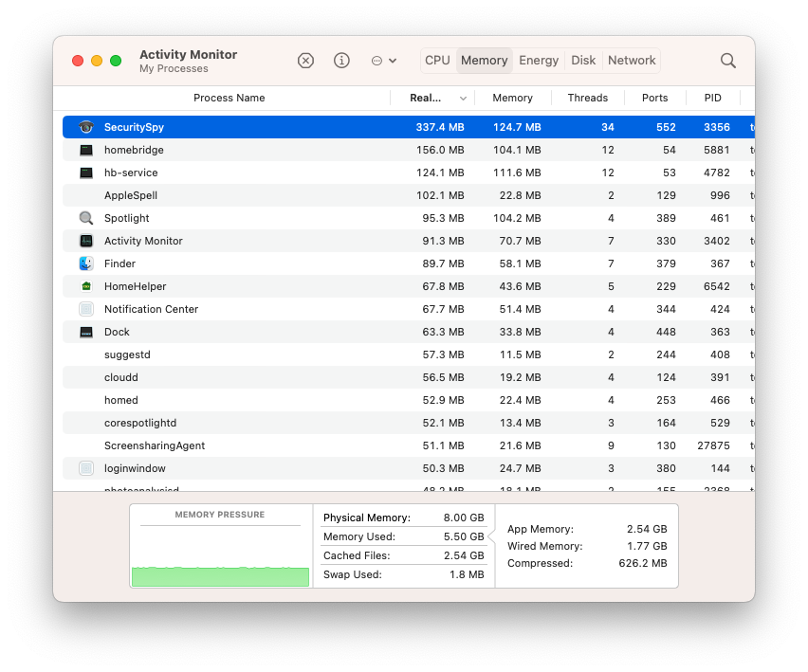Select the Spotlight magnifier process icon

tap(86, 218)
